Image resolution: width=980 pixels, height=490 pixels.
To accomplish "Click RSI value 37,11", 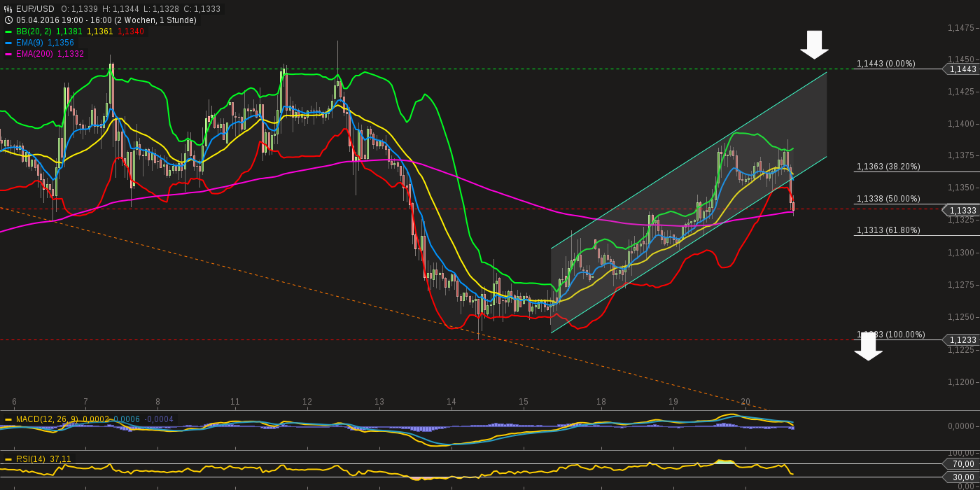I will click(x=60, y=459).
